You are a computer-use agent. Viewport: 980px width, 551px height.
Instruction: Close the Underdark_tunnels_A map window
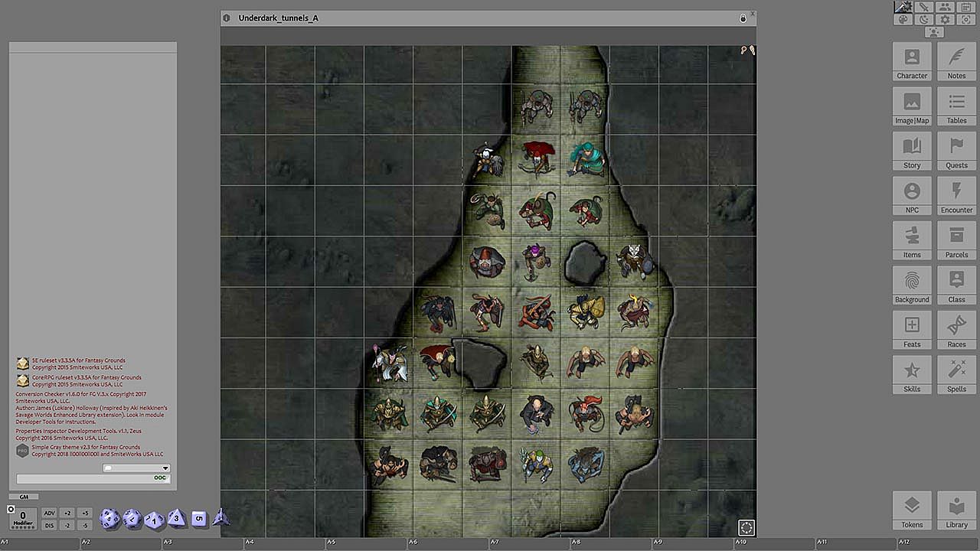(753, 13)
